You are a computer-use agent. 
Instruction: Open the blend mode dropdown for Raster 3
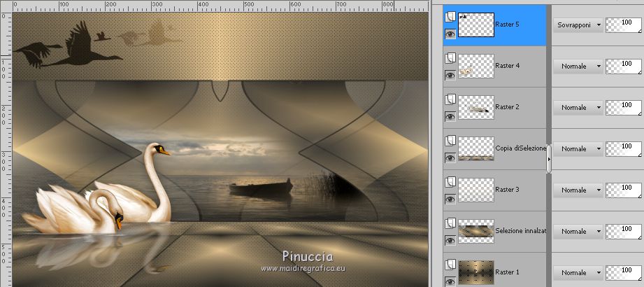pyautogui.click(x=578, y=190)
